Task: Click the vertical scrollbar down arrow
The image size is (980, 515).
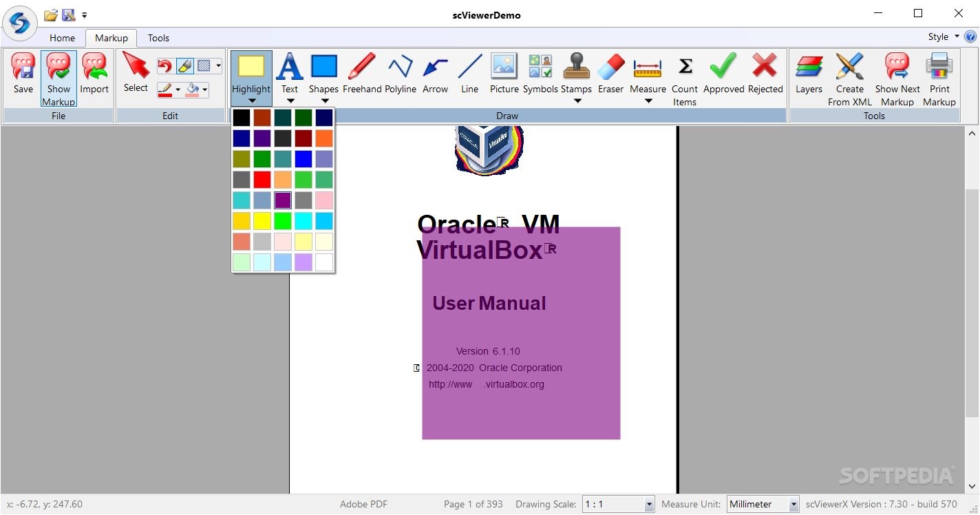Action: click(x=972, y=486)
